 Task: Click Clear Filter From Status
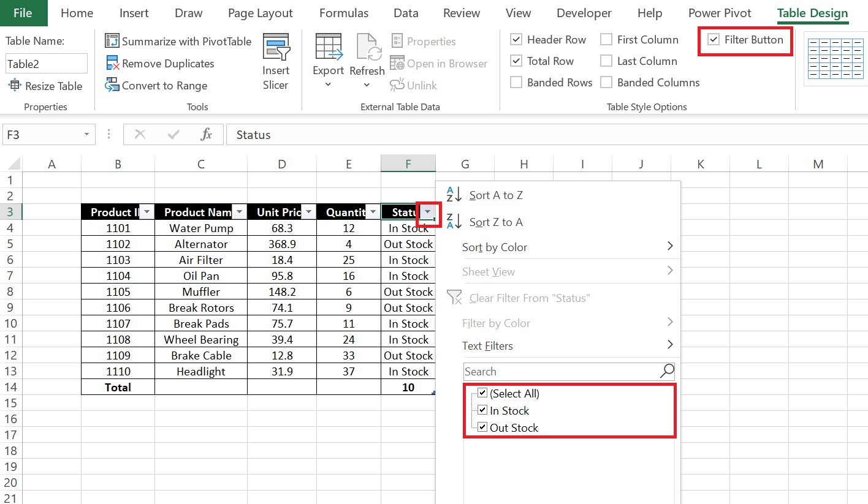[528, 298]
